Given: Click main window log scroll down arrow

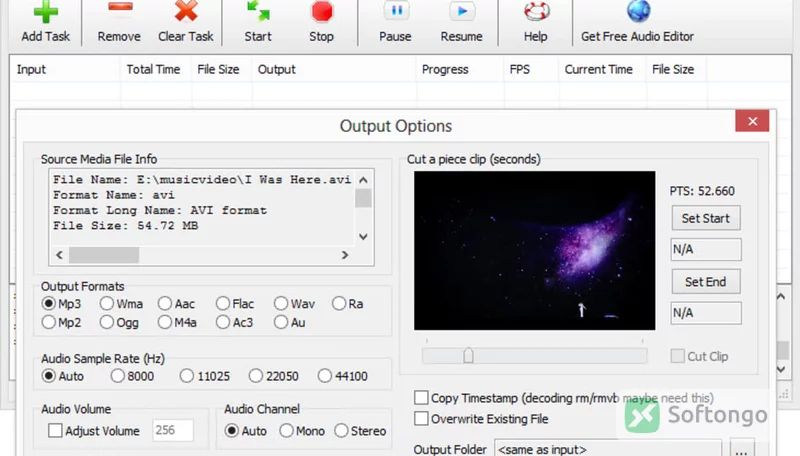Looking at the screenshot, I should point(781,369).
